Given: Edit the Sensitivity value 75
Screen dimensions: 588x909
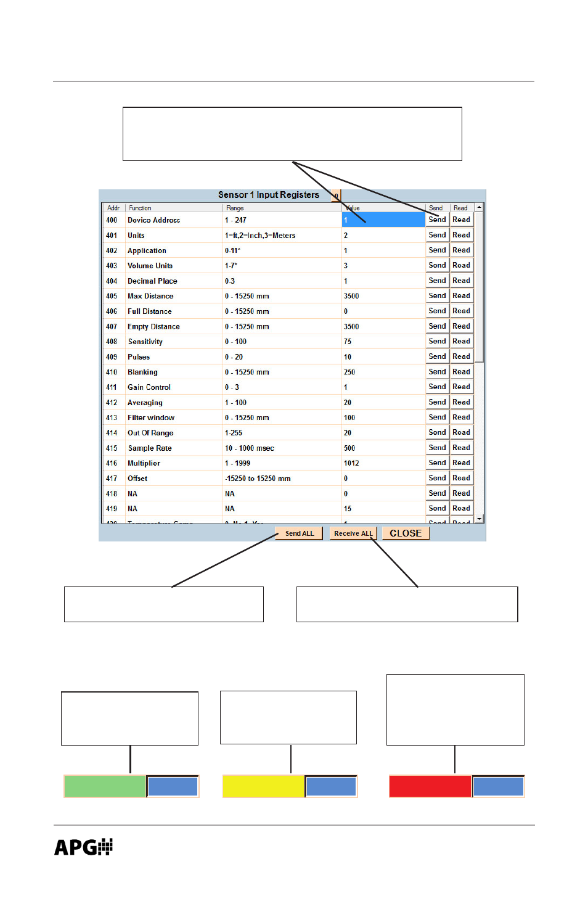Looking at the screenshot, I should (x=383, y=342).
